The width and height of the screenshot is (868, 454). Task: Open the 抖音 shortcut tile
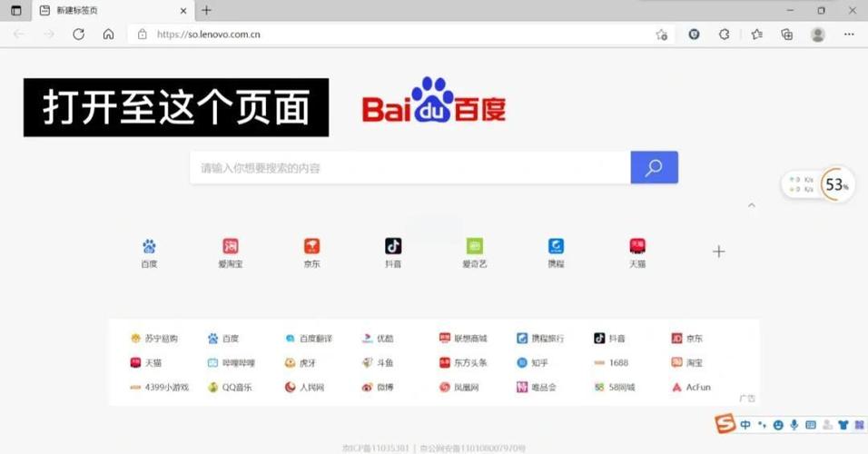tap(393, 252)
